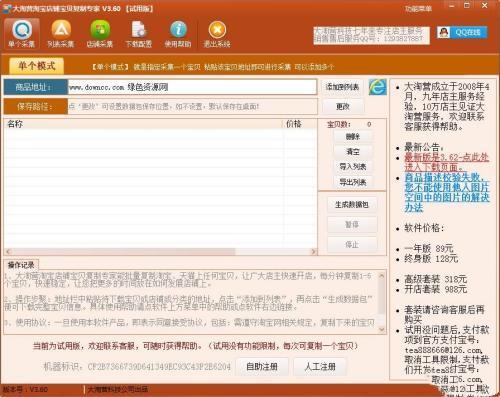The image size is (500, 397).
Task: Click the 生成数据包 button
Action: point(352,205)
